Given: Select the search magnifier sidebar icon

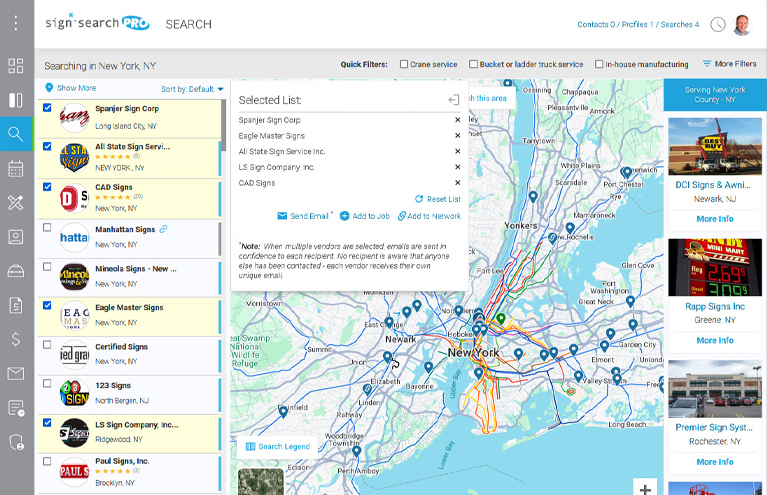Looking at the screenshot, I should [x=16, y=134].
